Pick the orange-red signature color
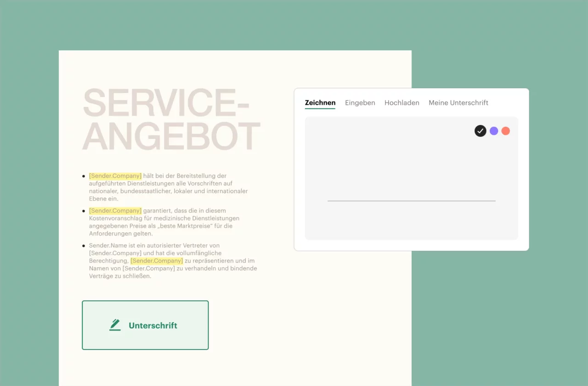 click(506, 131)
